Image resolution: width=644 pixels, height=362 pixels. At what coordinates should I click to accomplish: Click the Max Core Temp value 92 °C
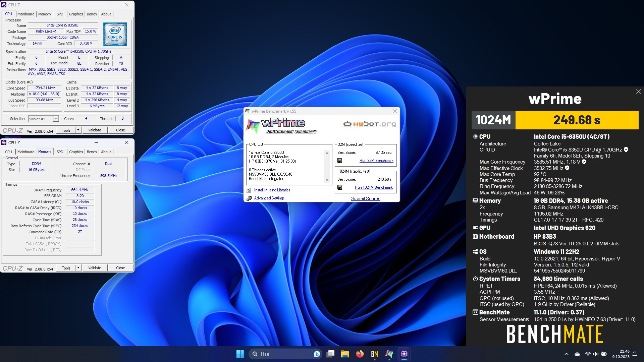[540, 174]
